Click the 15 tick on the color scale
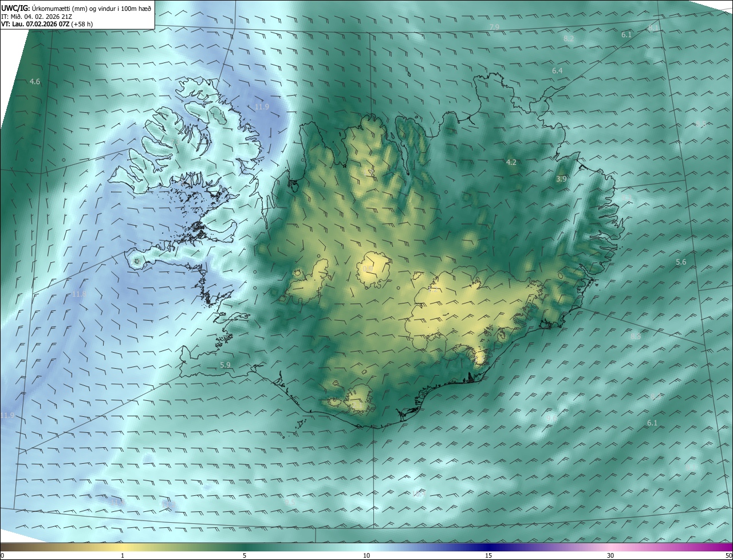The height and width of the screenshot is (560, 733). click(x=488, y=555)
